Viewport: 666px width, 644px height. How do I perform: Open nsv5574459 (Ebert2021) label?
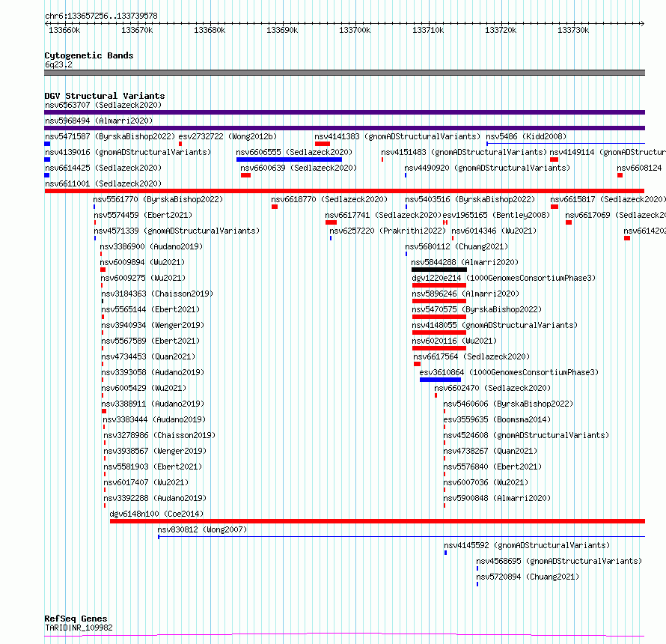tap(143, 215)
